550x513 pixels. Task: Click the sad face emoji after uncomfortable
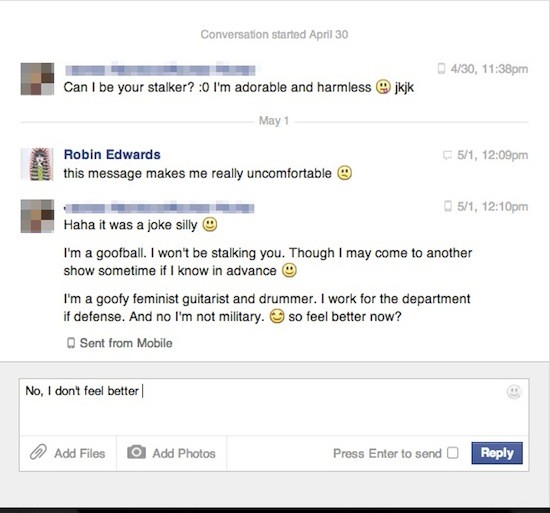pos(344,173)
